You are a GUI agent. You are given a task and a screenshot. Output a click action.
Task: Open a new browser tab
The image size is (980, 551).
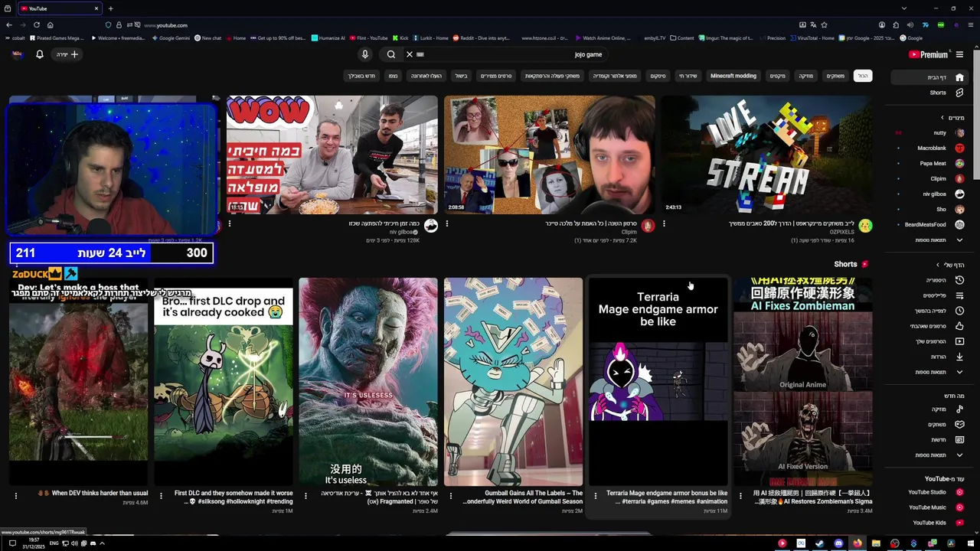coord(110,8)
